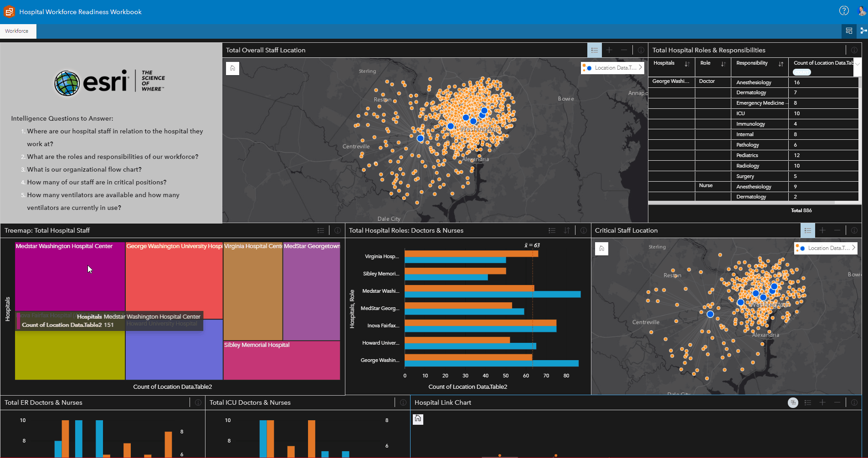Screen dimensions: 868x458
Task: Toggle legend on Treemap: Total Hospital Staff
Action: (321, 230)
